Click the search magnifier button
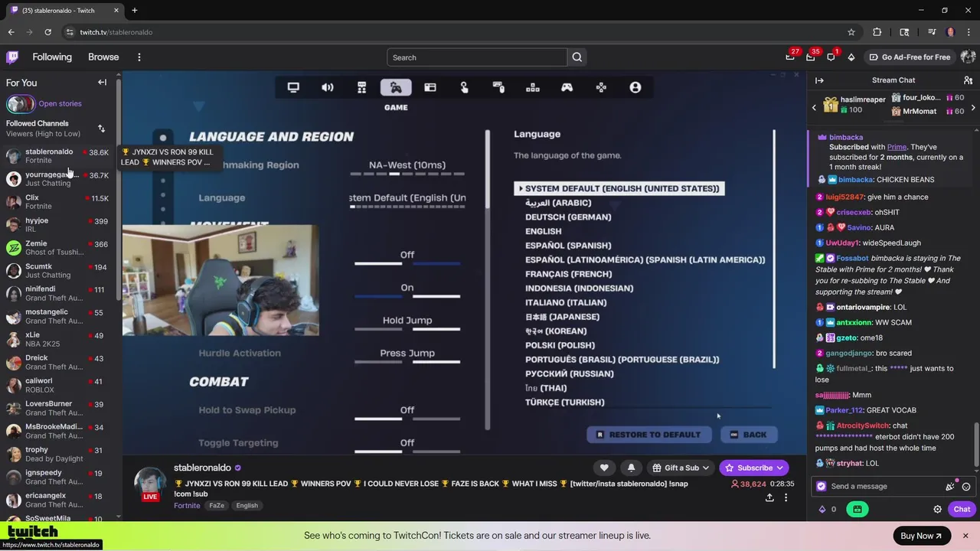 coord(577,57)
